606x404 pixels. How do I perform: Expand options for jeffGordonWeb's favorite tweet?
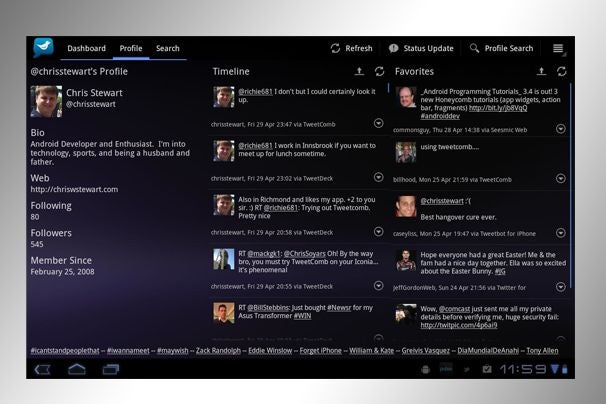click(x=561, y=287)
